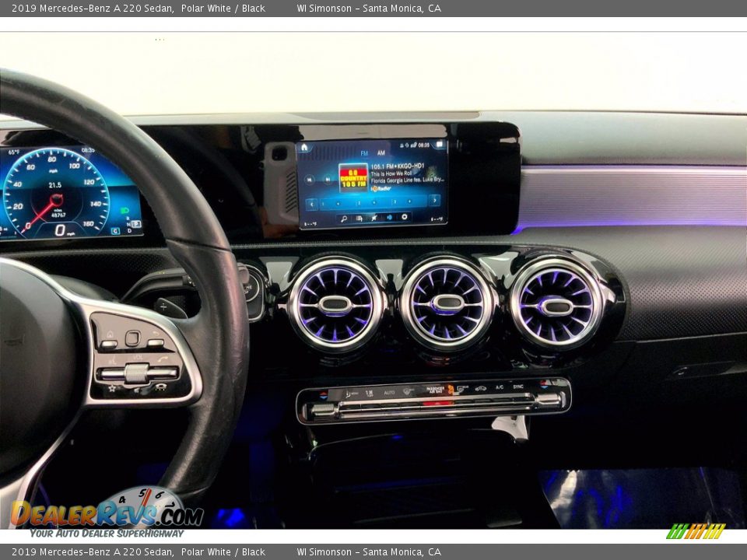This screenshot has width=747, height=560.
Task: Toggle AUTO climate mode
Action: pos(389,393)
